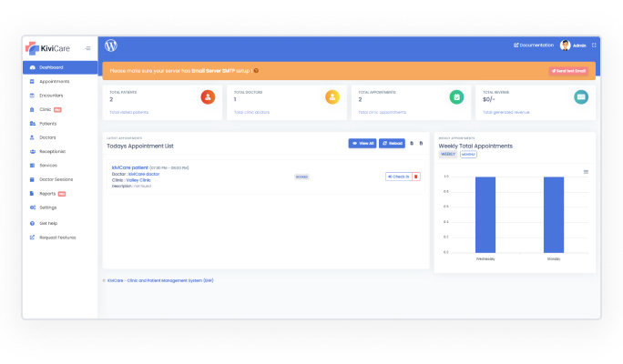The width and height of the screenshot is (623, 364).
Task: Click the Send test Email button
Action: click(x=568, y=71)
